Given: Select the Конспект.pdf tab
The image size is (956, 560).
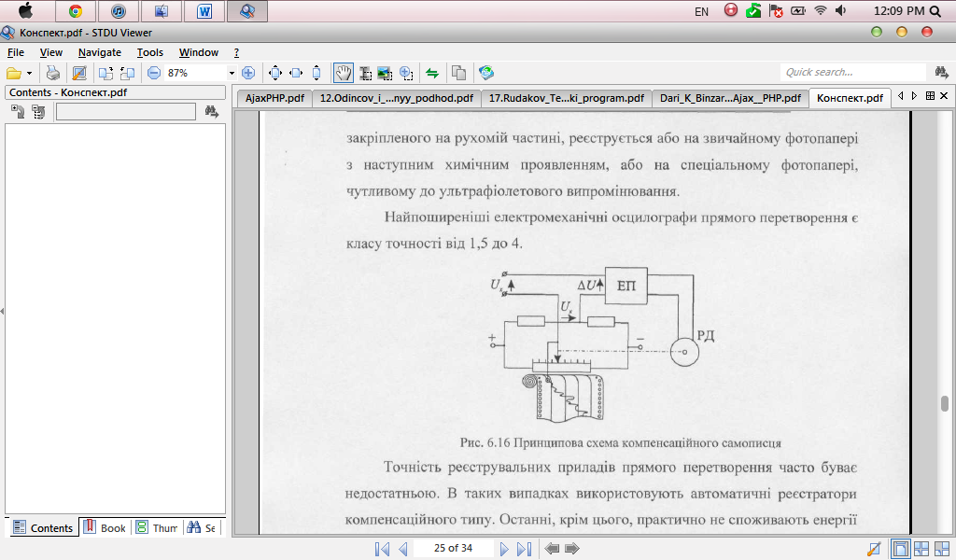Looking at the screenshot, I should 850,97.
